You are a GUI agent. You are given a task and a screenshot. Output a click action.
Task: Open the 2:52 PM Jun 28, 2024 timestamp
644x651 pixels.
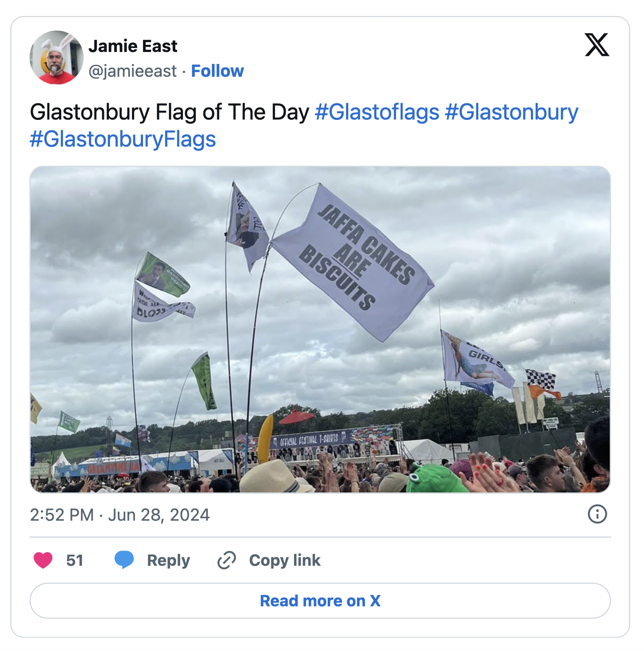[119, 515]
